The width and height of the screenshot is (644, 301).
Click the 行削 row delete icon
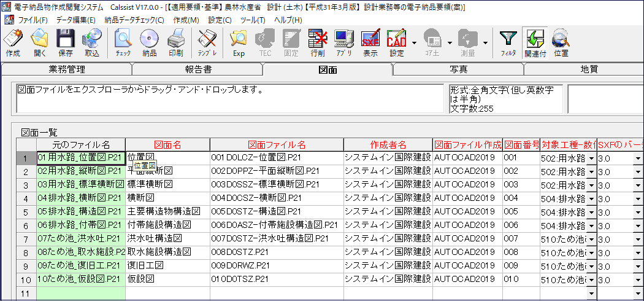pyautogui.click(x=318, y=43)
